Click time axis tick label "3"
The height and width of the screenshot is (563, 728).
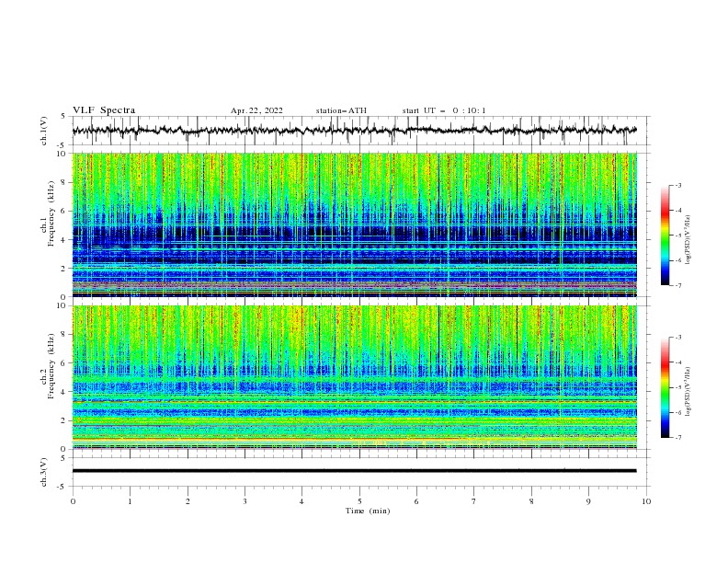pos(245,501)
